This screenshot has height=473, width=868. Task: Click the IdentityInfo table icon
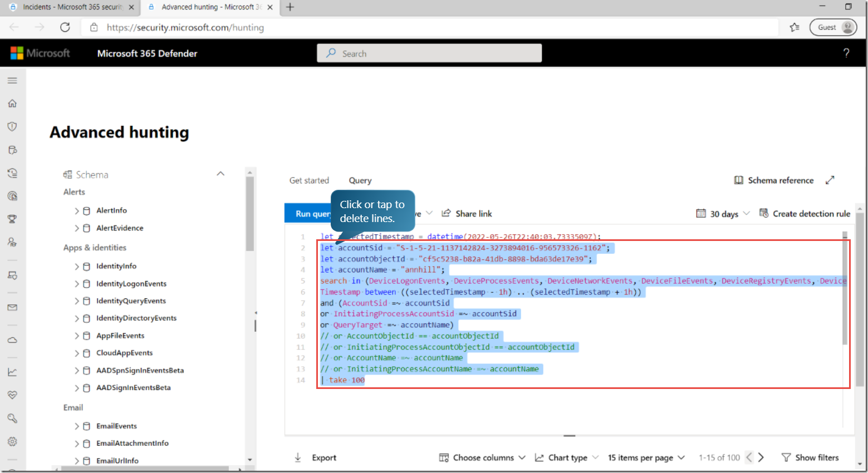click(x=87, y=267)
